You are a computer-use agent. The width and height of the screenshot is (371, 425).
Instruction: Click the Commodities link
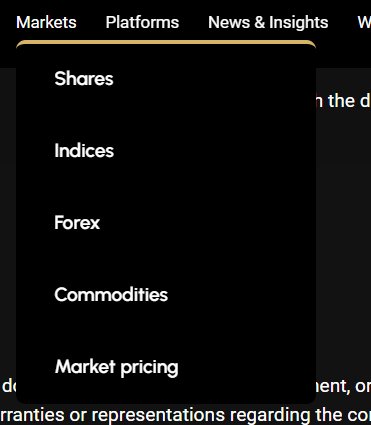tap(111, 294)
